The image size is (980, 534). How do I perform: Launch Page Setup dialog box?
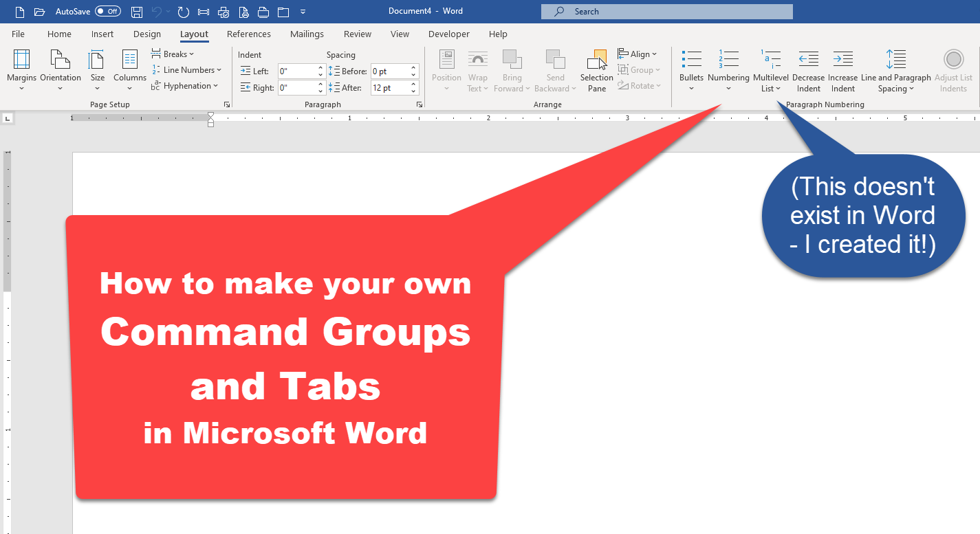point(227,104)
